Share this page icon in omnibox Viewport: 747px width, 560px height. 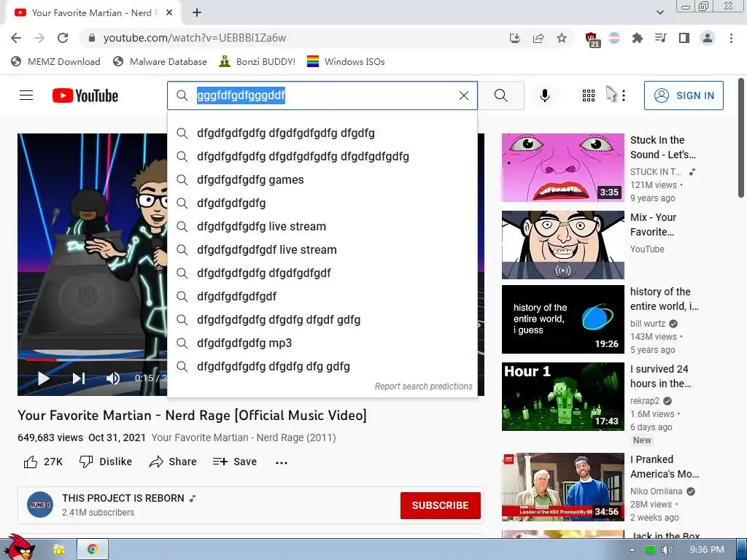click(x=538, y=38)
